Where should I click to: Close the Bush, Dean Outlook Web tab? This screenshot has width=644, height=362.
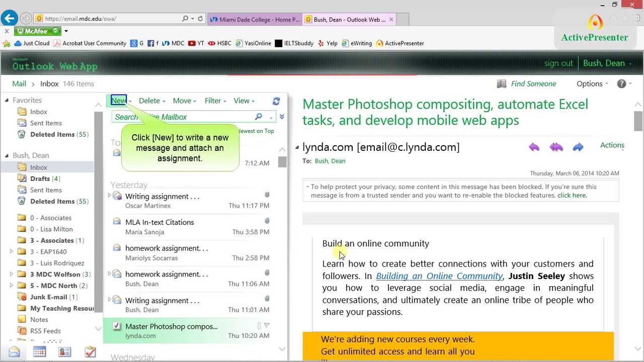coord(391,20)
